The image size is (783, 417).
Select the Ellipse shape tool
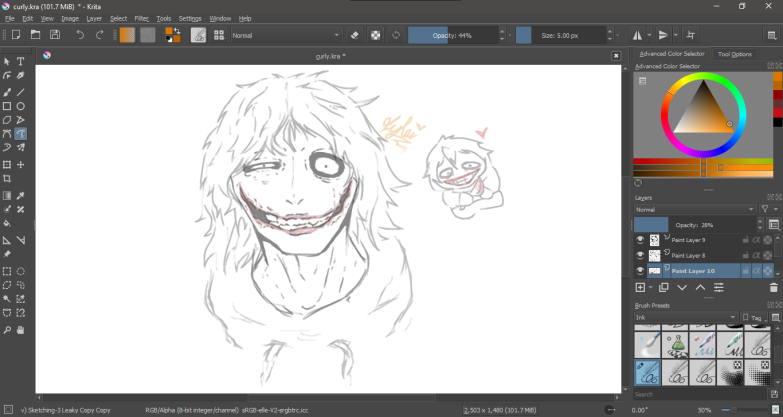(20, 106)
